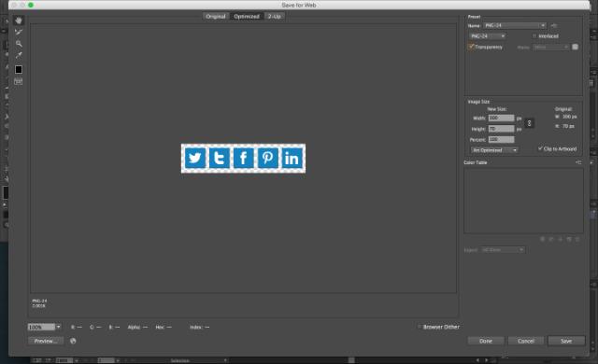
Task: Open the Optimize preset menu icon
Action: coord(554,25)
